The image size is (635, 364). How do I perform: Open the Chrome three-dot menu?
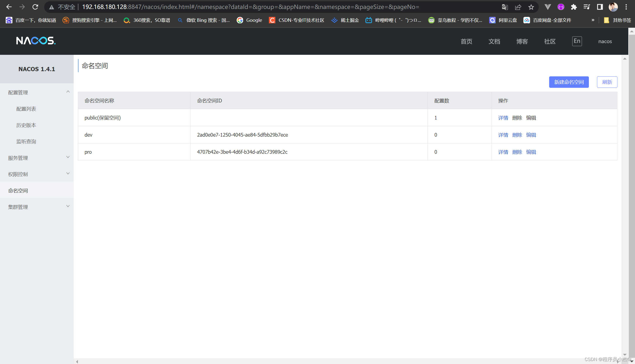click(x=626, y=7)
